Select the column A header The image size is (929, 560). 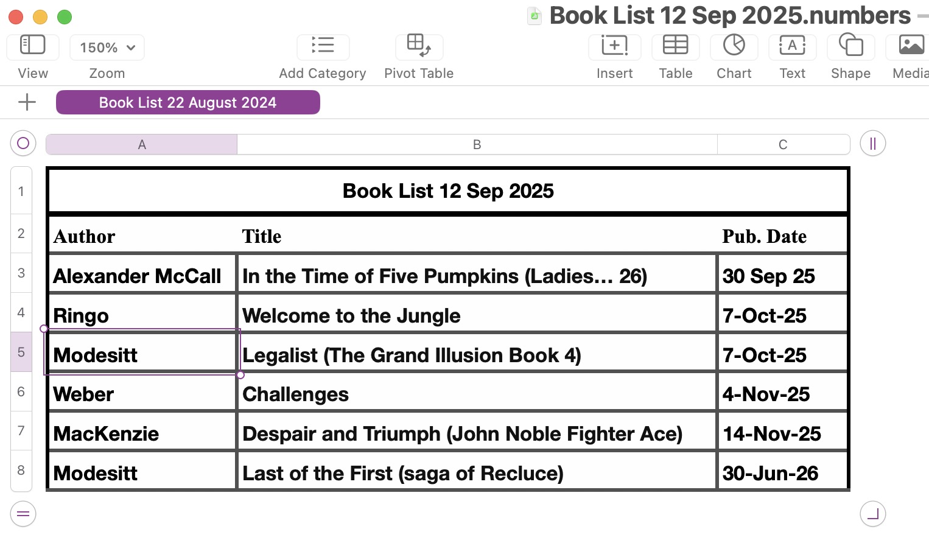[x=141, y=144]
